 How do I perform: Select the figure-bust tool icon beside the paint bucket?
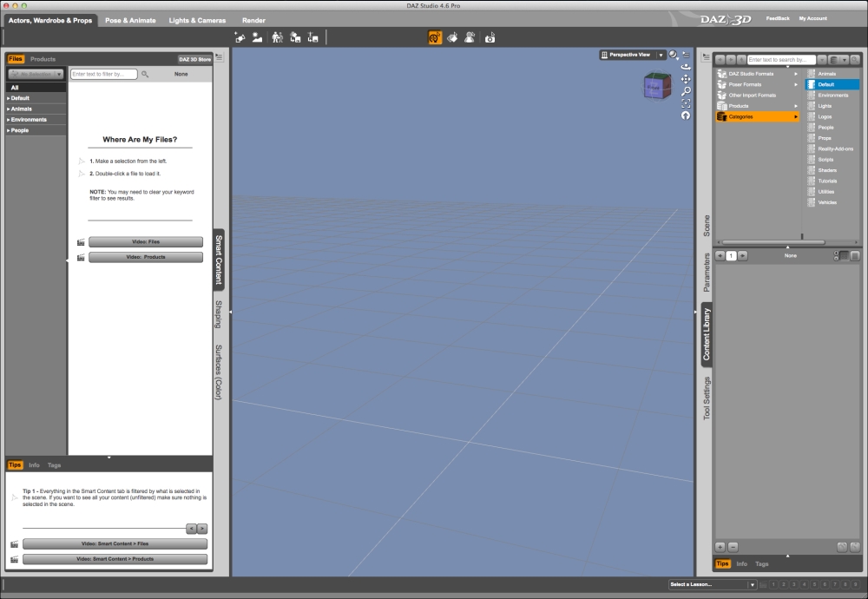[x=470, y=37]
